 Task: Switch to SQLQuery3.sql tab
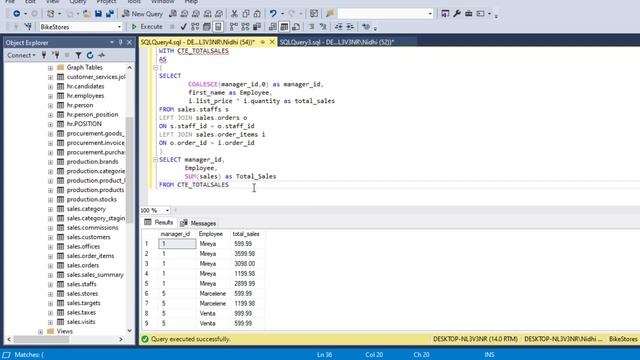pyautogui.click(x=337, y=42)
